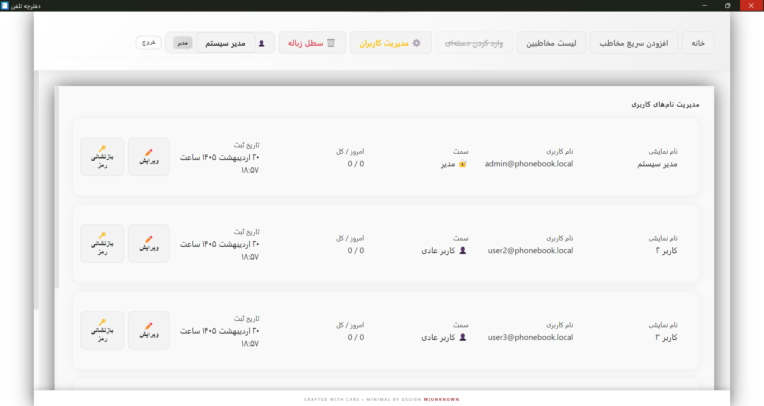Open مدیریت کاربران section

point(390,43)
